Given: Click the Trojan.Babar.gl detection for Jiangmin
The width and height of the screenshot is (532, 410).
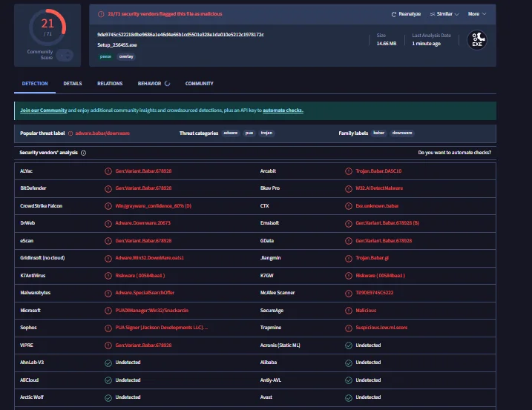Looking at the screenshot, I should (x=372, y=258).
